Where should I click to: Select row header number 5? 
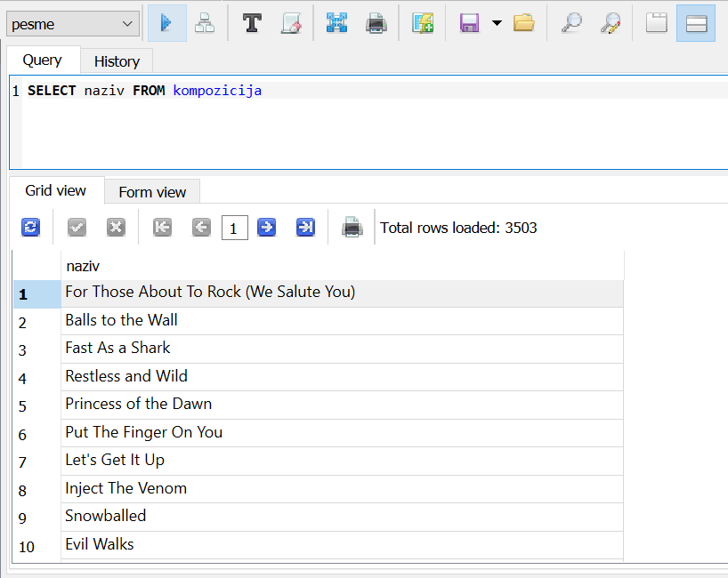pyautogui.click(x=37, y=405)
